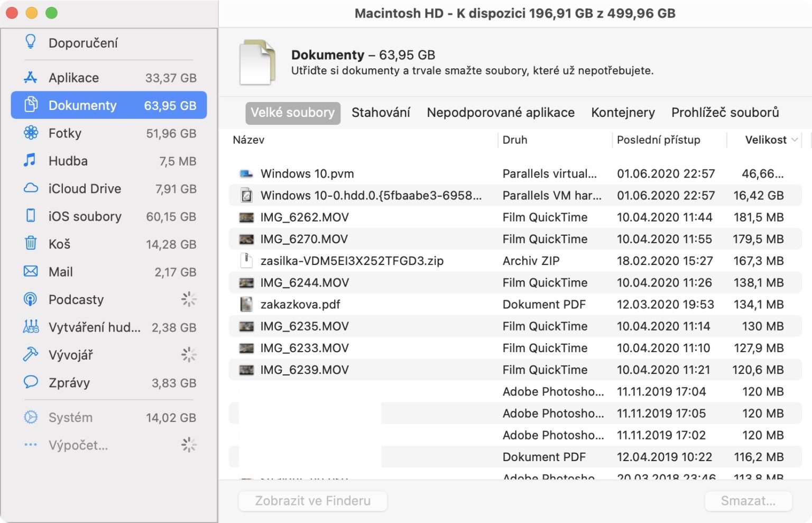This screenshot has height=523, width=812.
Task: Sort by the Název column header
Action: click(248, 140)
